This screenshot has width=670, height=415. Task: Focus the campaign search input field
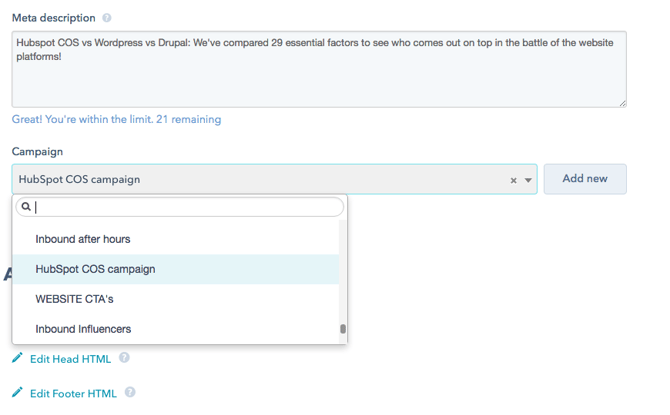[185, 207]
